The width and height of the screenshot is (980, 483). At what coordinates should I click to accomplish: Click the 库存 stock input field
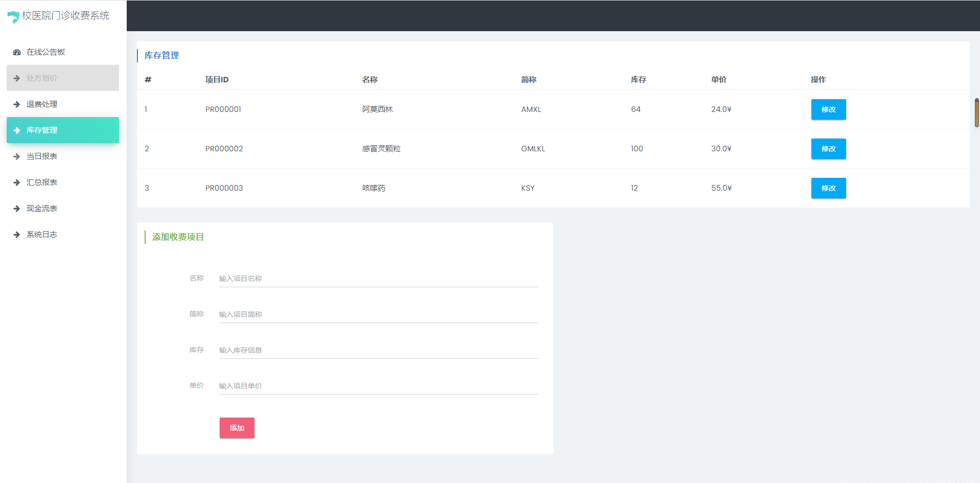pos(377,350)
